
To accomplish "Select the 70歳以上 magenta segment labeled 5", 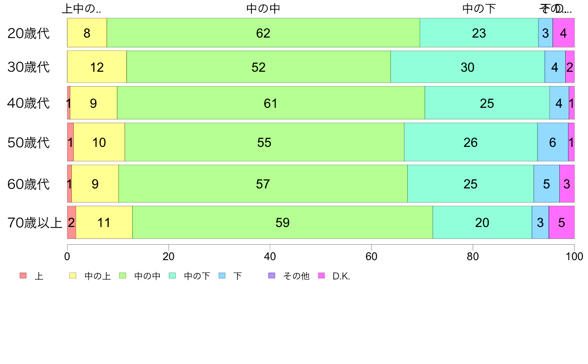I will pos(561,222).
